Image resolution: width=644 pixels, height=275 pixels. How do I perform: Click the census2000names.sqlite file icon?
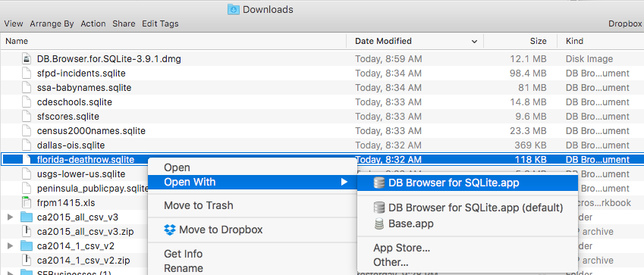[27, 131]
